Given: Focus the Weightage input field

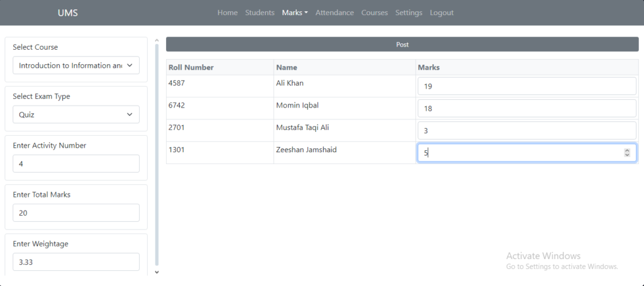Looking at the screenshot, I should pos(76,261).
